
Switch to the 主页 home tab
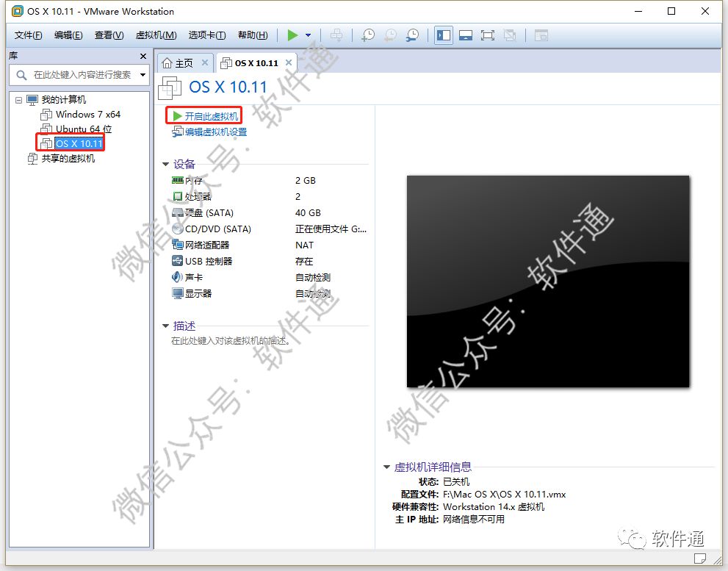point(184,63)
